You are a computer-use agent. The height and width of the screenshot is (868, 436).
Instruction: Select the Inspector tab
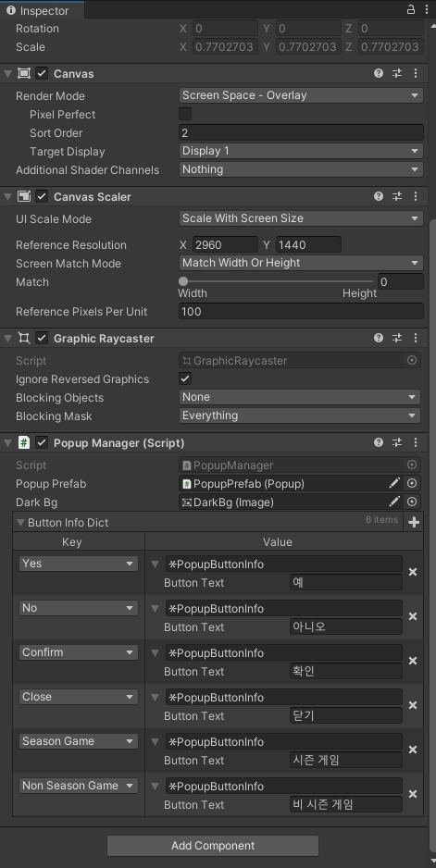coord(42,10)
